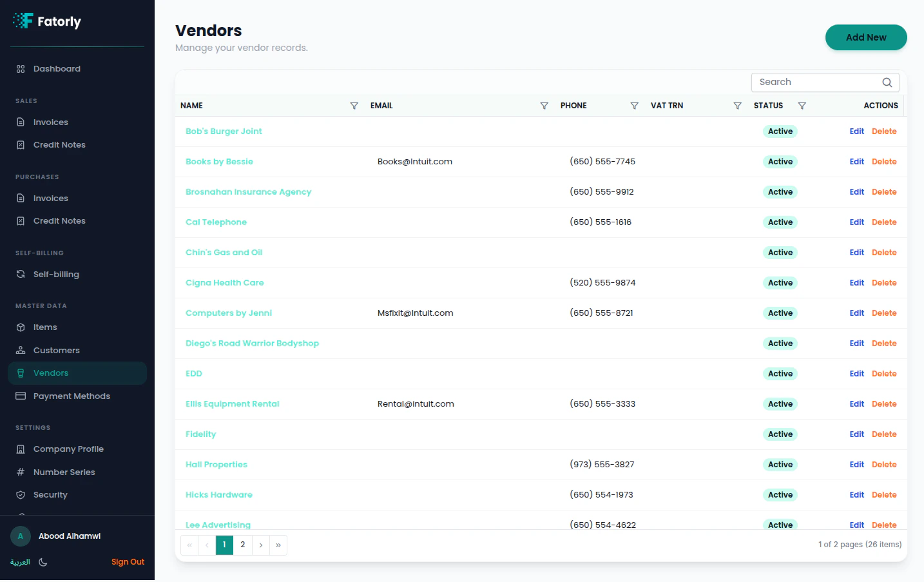Viewport: 924px width, 582px height.
Task: Click the Self-billing refresh icon
Action: click(x=21, y=275)
